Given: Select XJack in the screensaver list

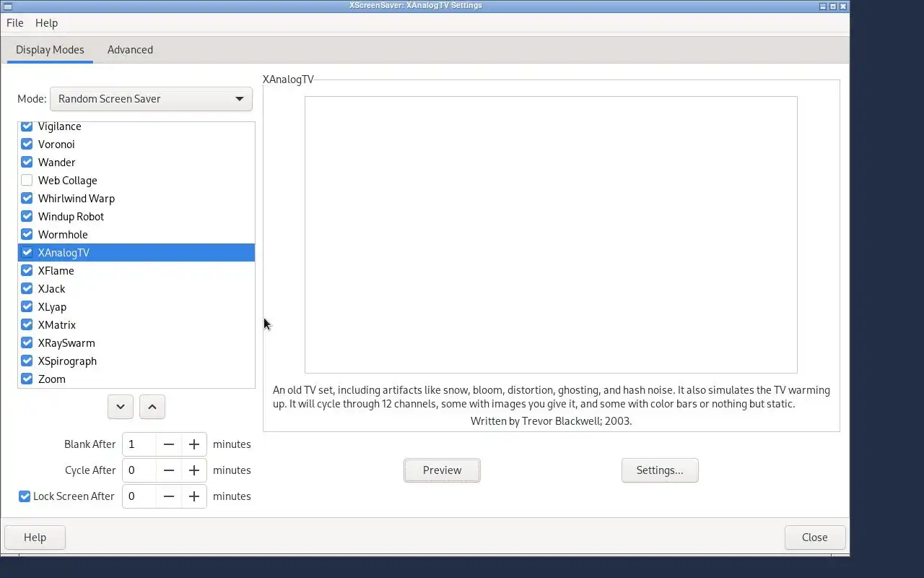Looking at the screenshot, I should (x=136, y=289).
